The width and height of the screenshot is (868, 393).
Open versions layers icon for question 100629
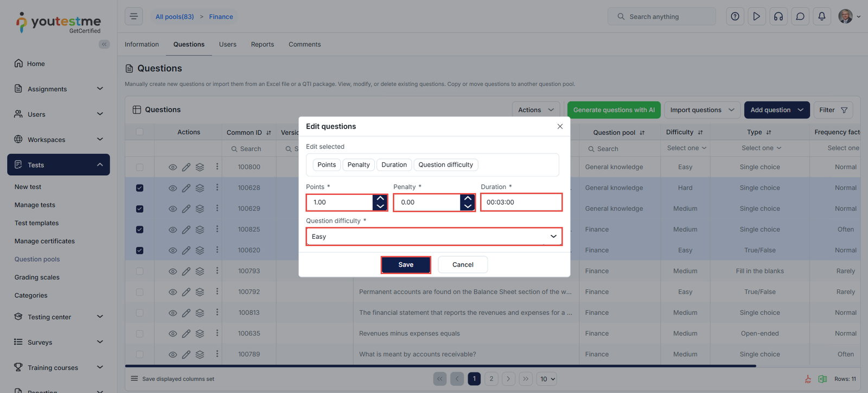200,208
